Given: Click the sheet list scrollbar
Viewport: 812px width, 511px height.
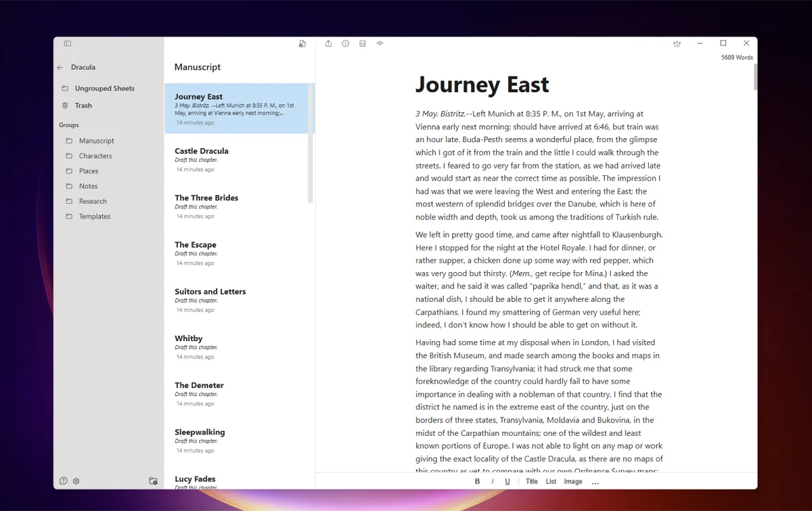Looking at the screenshot, I should 311,143.
